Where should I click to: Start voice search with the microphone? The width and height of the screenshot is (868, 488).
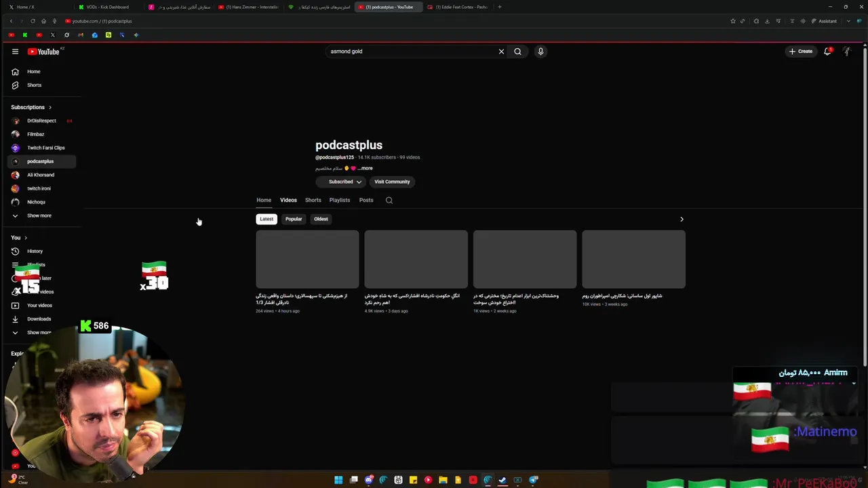click(x=540, y=52)
